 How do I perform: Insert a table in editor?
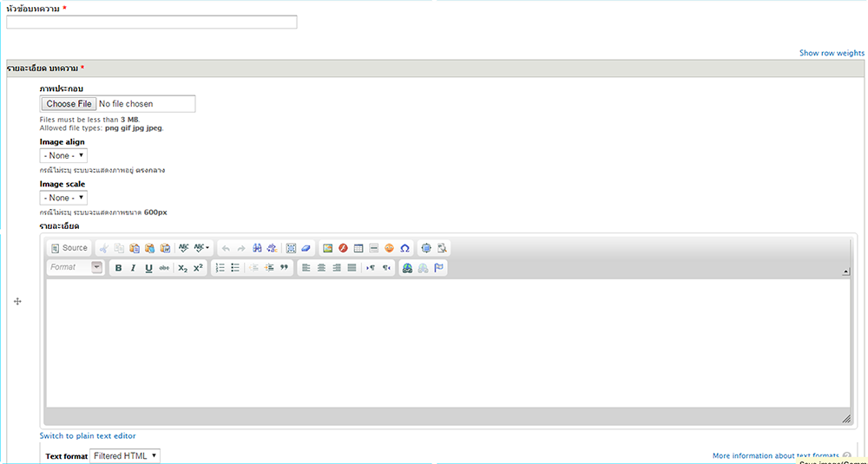point(358,248)
